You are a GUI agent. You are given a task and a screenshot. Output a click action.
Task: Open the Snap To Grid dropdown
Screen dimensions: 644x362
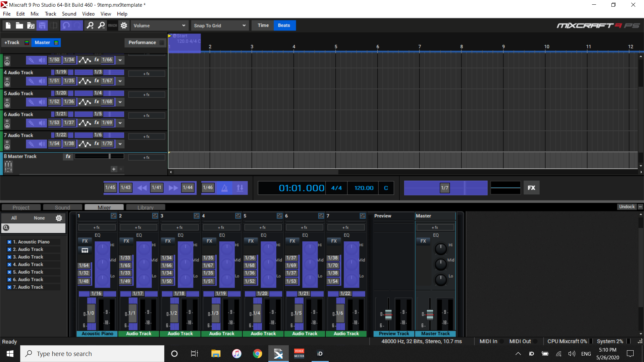pos(220,25)
